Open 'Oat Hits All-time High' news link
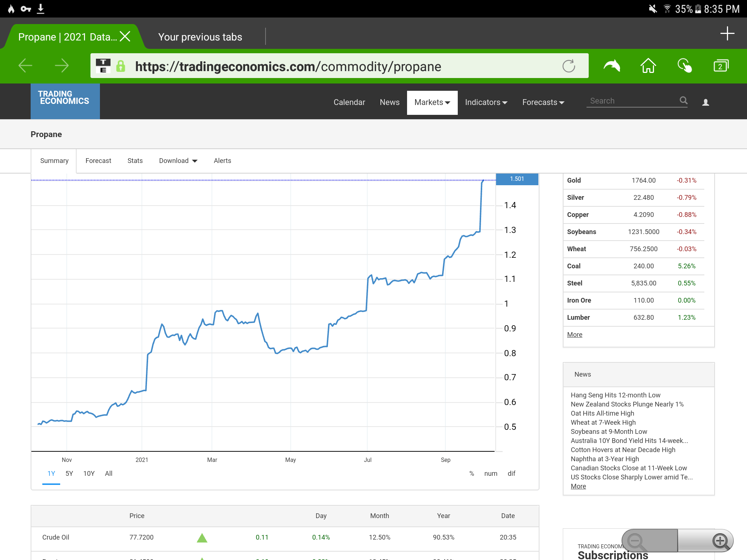Viewport: 747px width, 560px height. coord(602,413)
